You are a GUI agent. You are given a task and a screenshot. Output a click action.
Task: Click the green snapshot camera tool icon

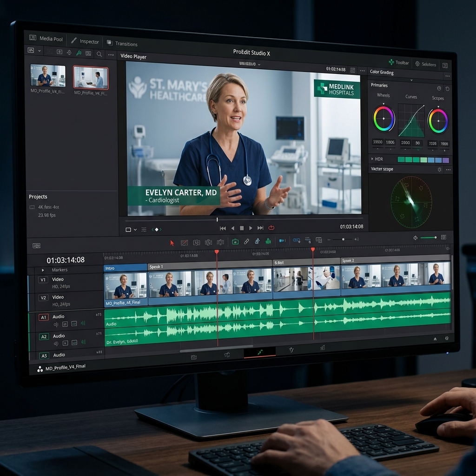[x=235, y=242]
